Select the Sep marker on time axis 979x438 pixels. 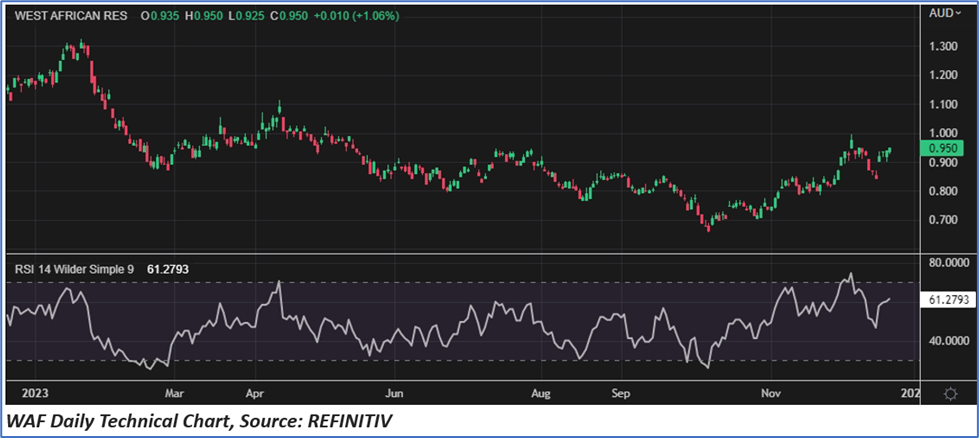620,394
